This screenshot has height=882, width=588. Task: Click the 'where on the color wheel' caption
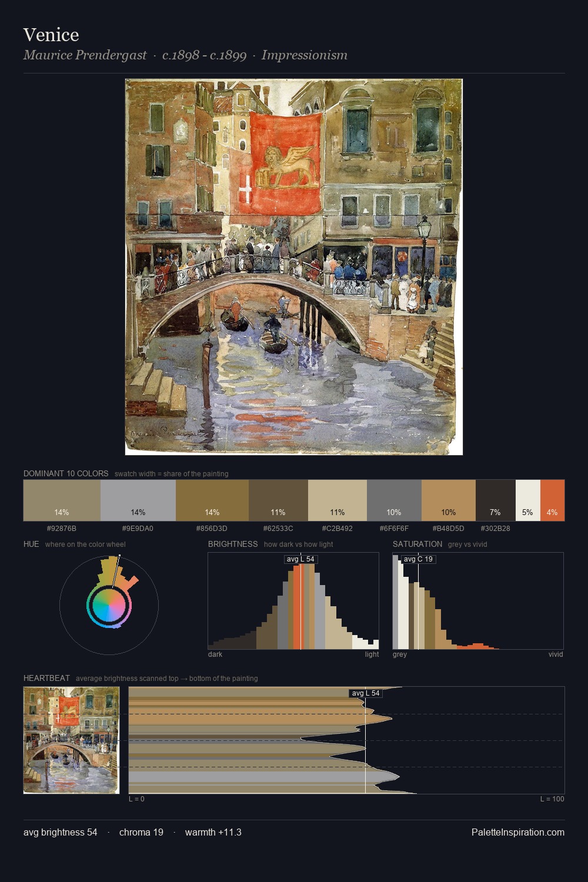pyautogui.click(x=85, y=544)
